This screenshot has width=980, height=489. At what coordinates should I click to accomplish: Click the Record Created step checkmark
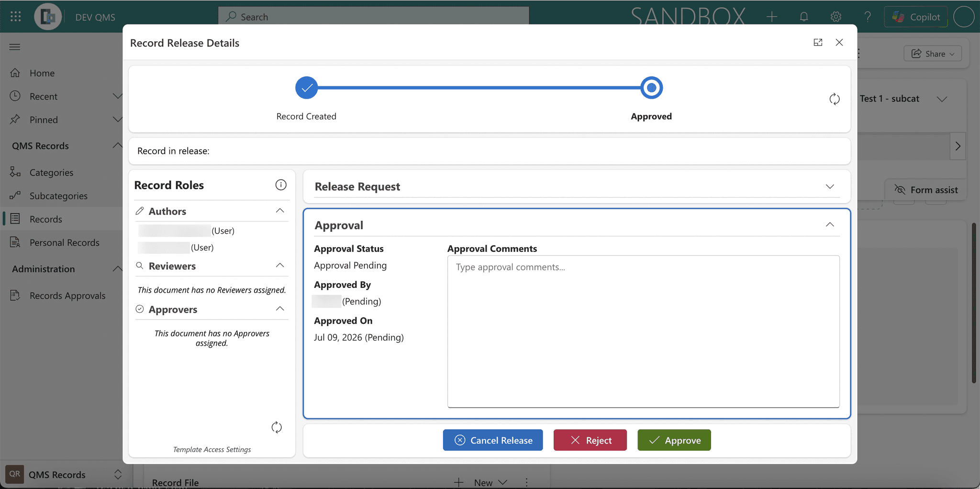coord(307,88)
